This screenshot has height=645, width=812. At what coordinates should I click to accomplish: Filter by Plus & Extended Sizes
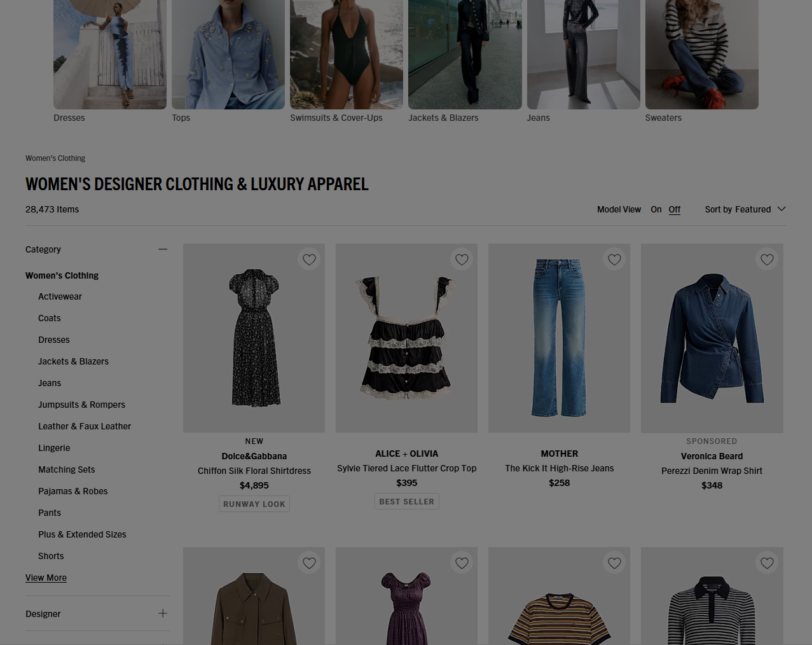pyautogui.click(x=82, y=534)
